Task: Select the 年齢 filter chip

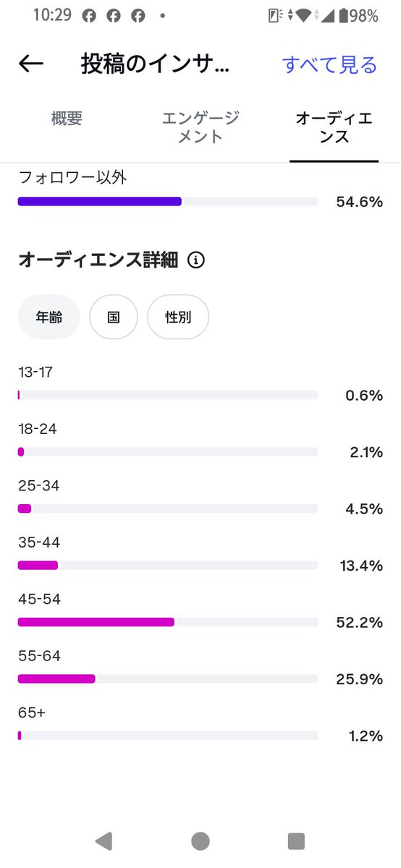Action: (x=48, y=317)
